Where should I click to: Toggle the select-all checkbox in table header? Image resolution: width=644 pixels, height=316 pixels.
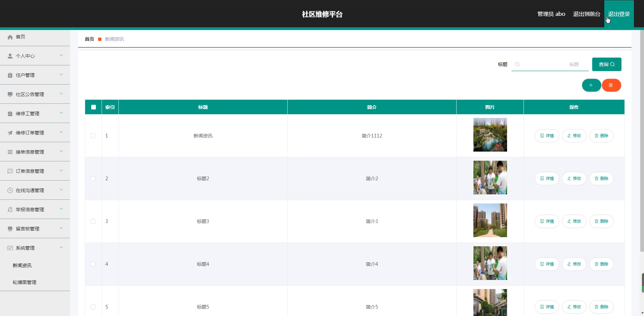click(94, 107)
